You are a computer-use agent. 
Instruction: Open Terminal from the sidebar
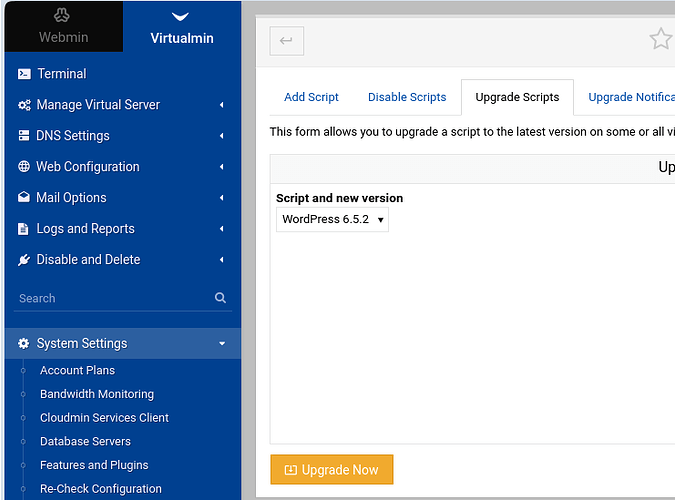click(62, 74)
